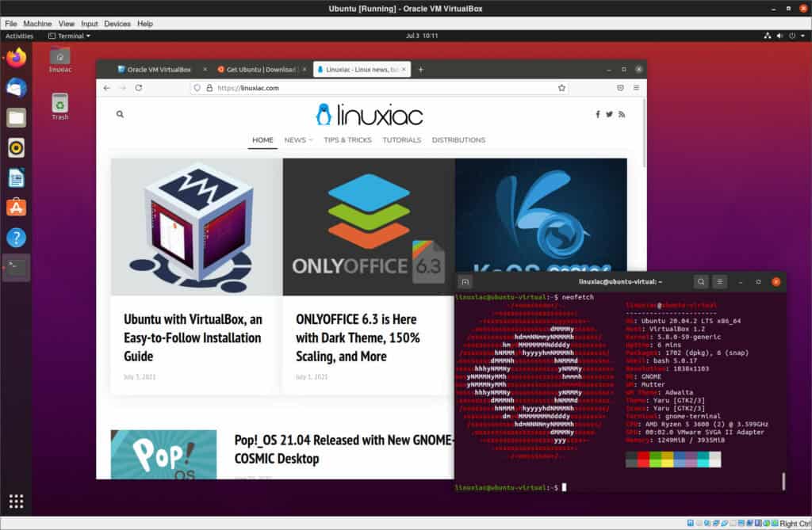Open the linuxiac site search magnifier
The image size is (812, 530).
point(121,114)
